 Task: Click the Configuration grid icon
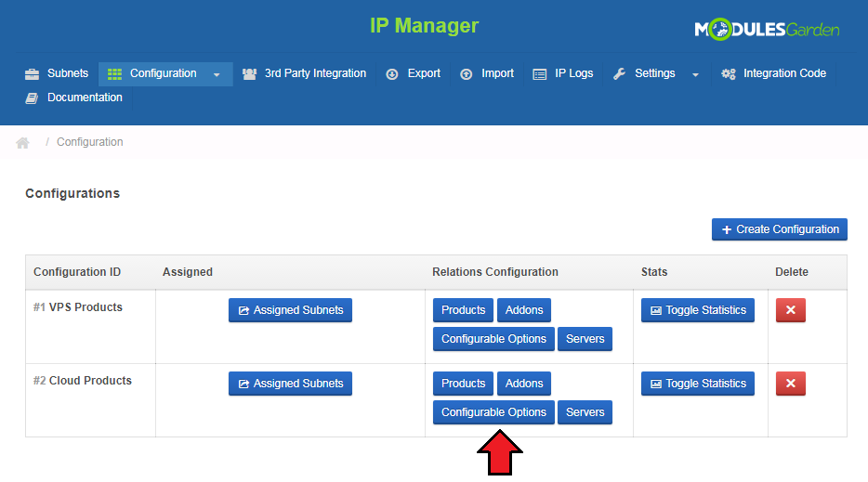tap(114, 74)
